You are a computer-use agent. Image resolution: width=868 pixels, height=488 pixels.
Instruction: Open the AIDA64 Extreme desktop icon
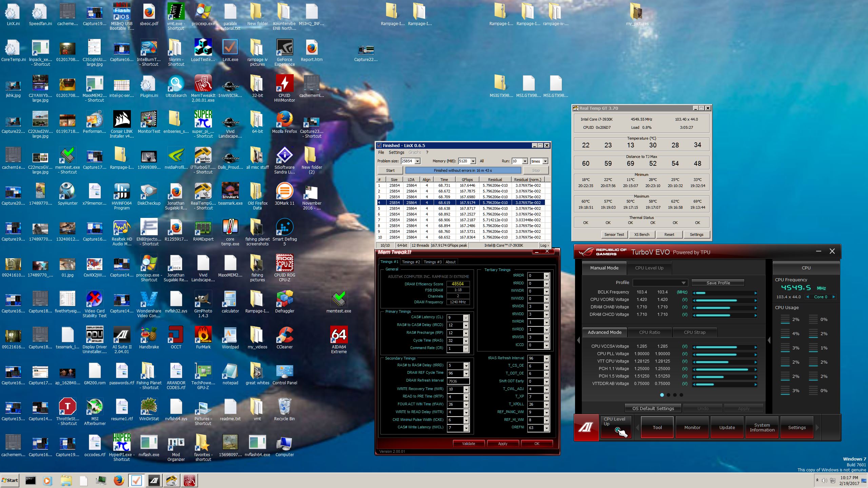point(339,339)
